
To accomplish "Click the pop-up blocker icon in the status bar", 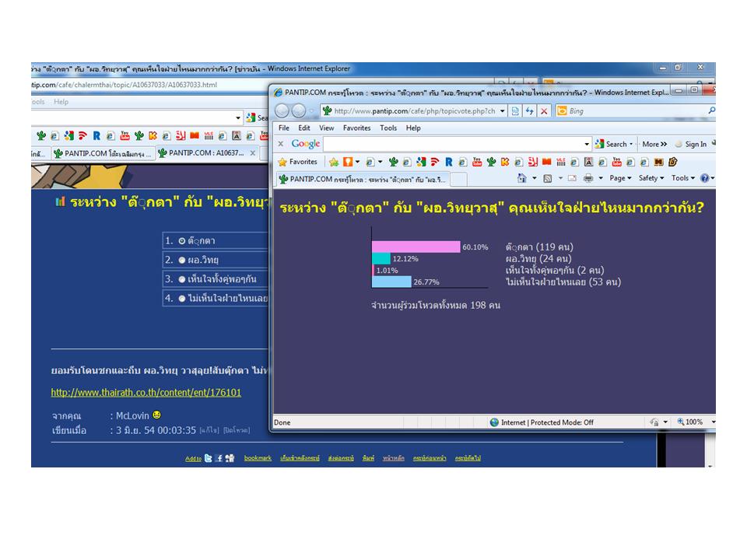I will [654, 422].
